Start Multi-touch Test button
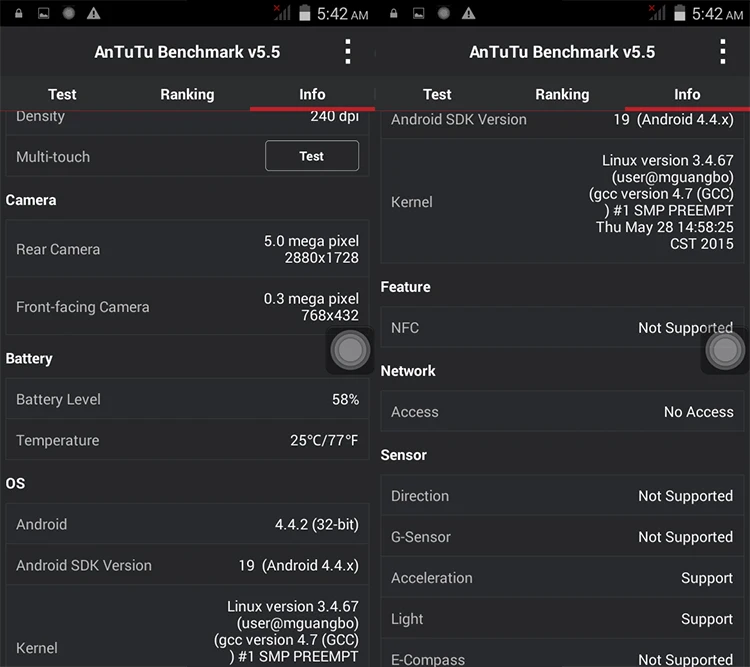Viewport: 750px width, 667px height. (x=312, y=156)
